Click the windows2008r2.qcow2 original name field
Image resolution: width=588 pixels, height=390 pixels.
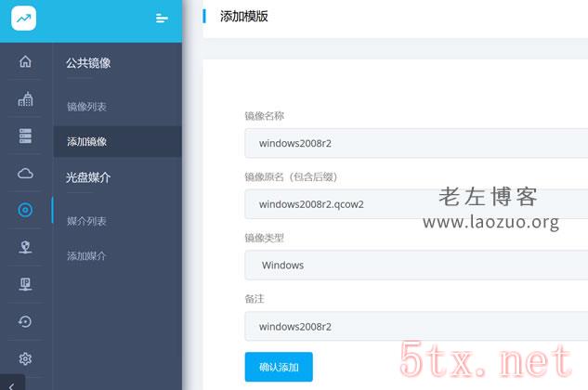[416, 204]
